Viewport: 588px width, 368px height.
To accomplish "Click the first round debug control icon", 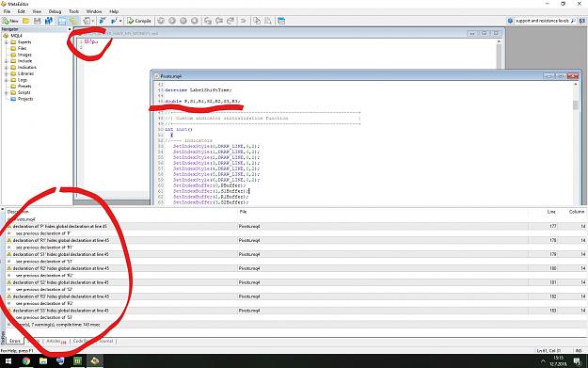I will (161, 21).
